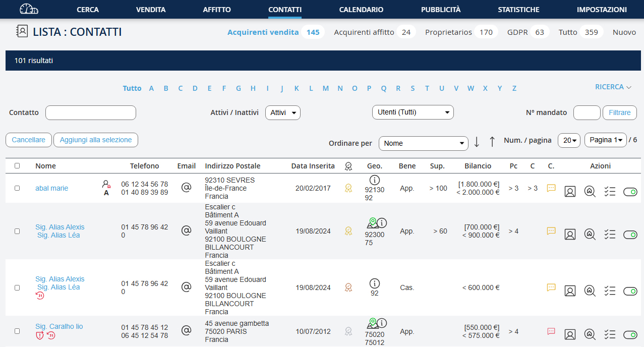644x347 pixels.
Task: Open the CALENDARIO menu
Action: pyautogui.click(x=361, y=10)
